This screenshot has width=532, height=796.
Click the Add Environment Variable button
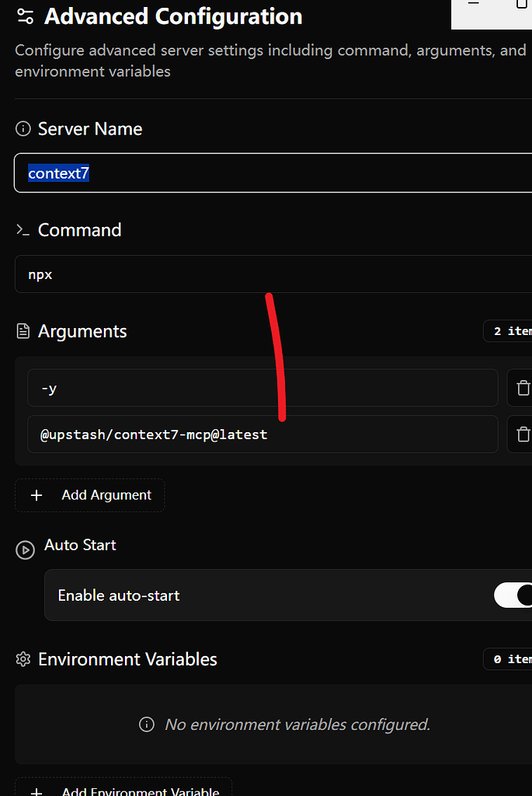(x=123, y=787)
